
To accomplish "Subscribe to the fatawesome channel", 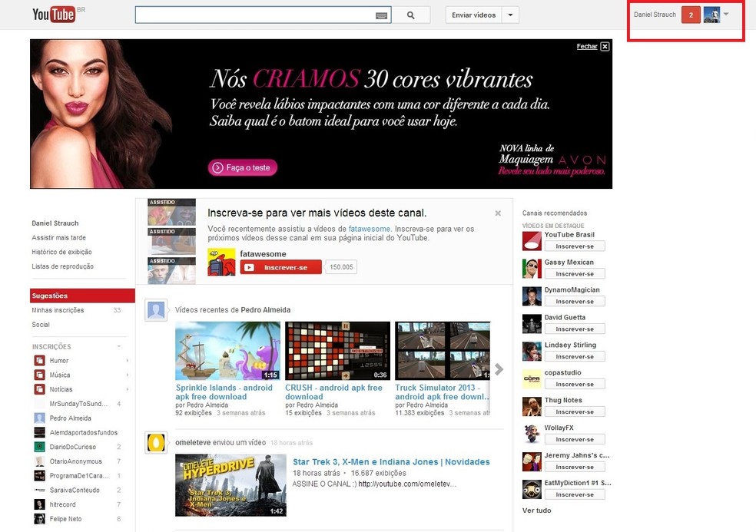I will tap(280, 267).
